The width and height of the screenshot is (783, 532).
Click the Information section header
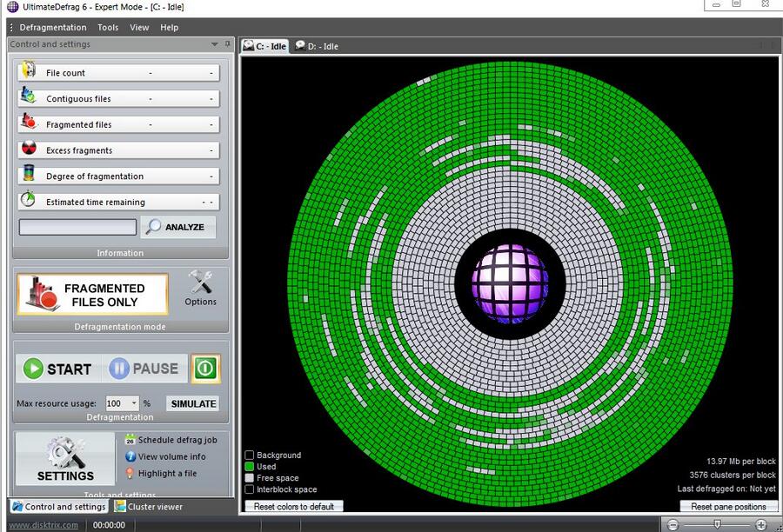(x=120, y=253)
